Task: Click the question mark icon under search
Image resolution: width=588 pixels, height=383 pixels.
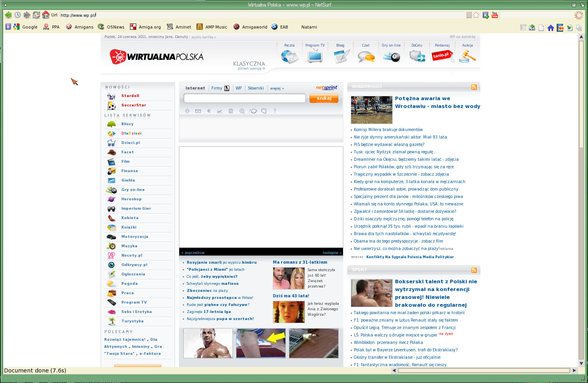Action: coord(275,111)
